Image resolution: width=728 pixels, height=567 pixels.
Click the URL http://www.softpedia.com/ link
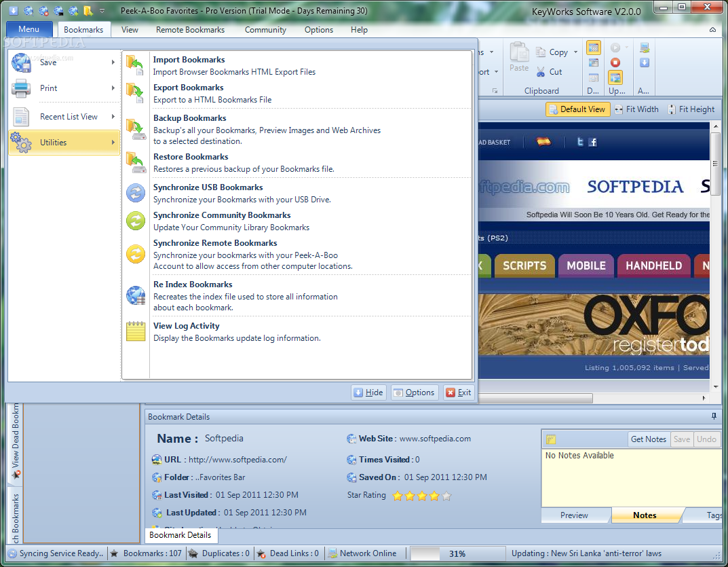click(237, 460)
